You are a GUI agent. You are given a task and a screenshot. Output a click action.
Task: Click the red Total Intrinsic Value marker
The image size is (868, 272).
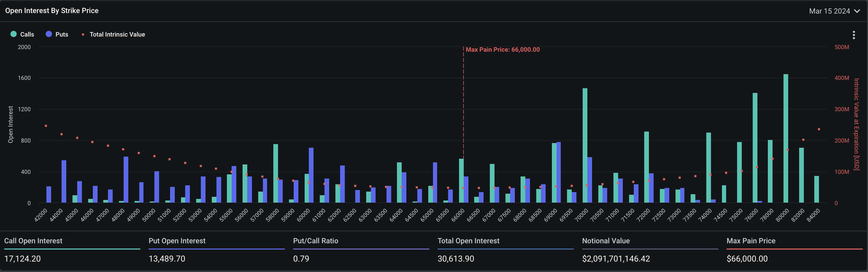tap(83, 34)
